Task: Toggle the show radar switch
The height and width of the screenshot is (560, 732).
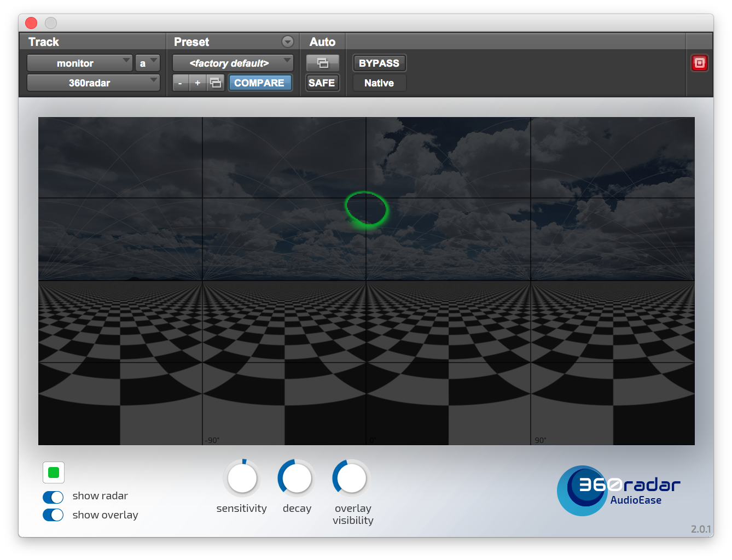Action: 53,497
